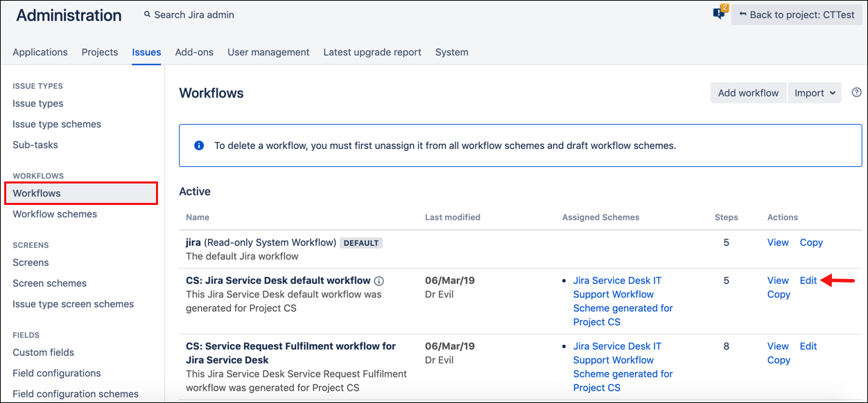Click the DEFAULT badge on jira workflow
The height and width of the screenshot is (403, 868).
coord(361,243)
